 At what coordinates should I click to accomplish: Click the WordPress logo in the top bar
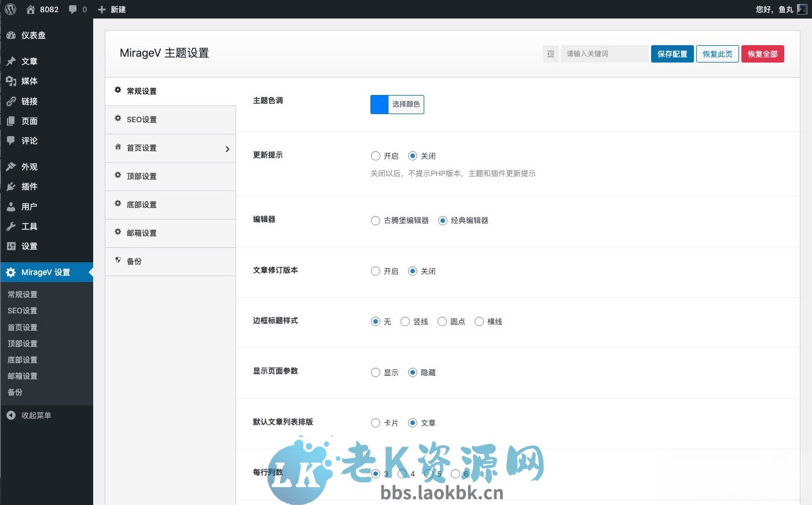click(x=9, y=9)
